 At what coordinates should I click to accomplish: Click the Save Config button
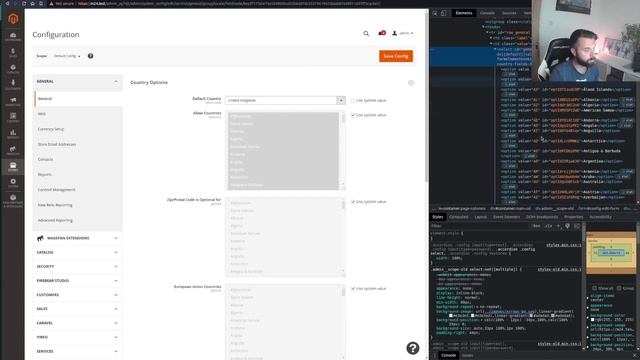pyautogui.click(x=396, y=56)
